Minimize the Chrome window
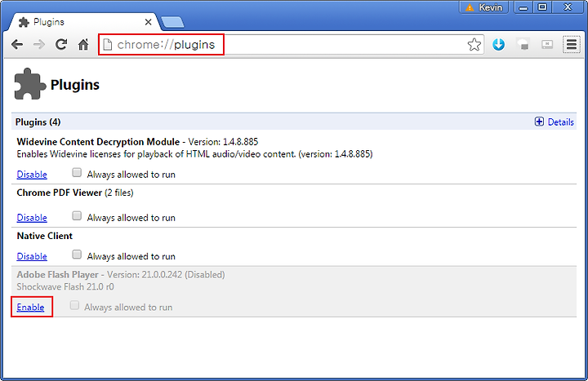The width and height of the screenshot is (588, 381). pyautogui.click(x=523, y=7)
